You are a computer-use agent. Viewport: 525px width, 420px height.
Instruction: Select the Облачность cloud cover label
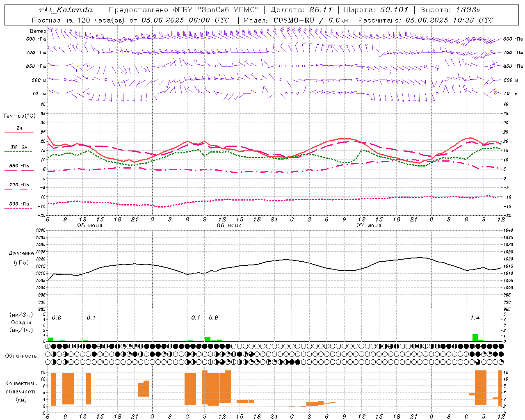point(21,356)
